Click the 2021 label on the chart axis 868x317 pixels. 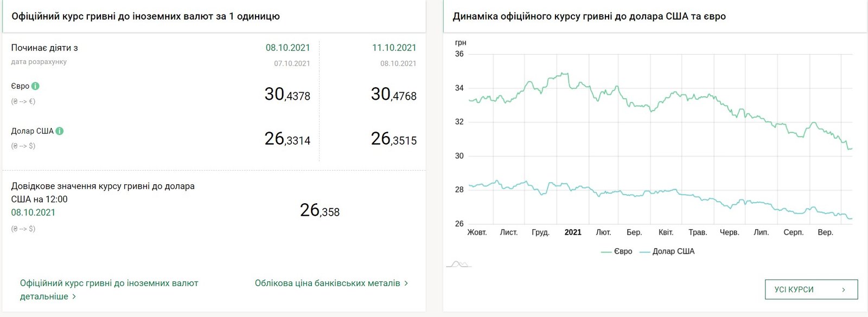pyautogui.click(x=573, y=231)
